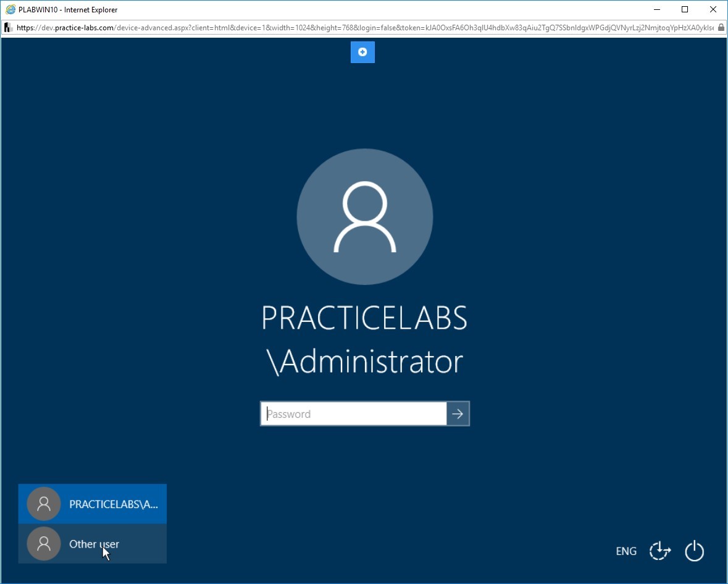Focus the Password input field
This screenshot has width=728, height=584.
[354, 413]
